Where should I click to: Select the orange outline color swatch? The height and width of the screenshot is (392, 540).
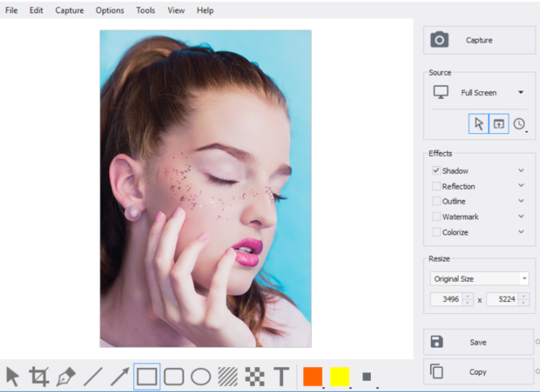313,377
